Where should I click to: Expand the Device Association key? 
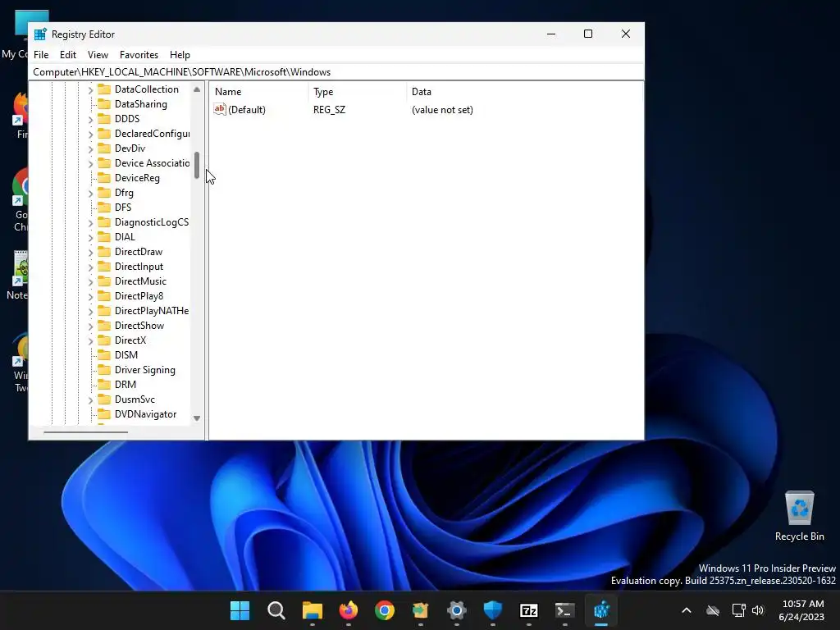90,163
